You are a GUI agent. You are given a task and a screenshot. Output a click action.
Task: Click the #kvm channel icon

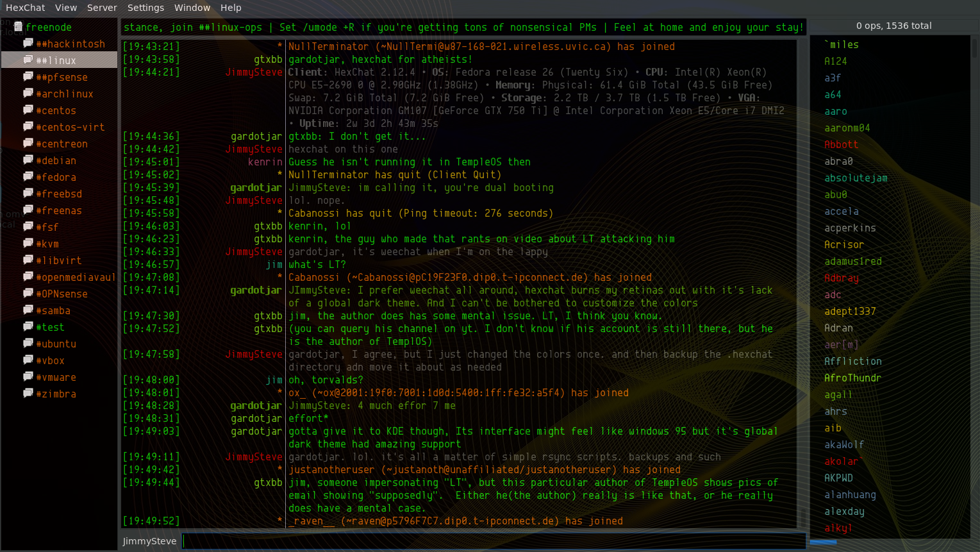(28, 243)
